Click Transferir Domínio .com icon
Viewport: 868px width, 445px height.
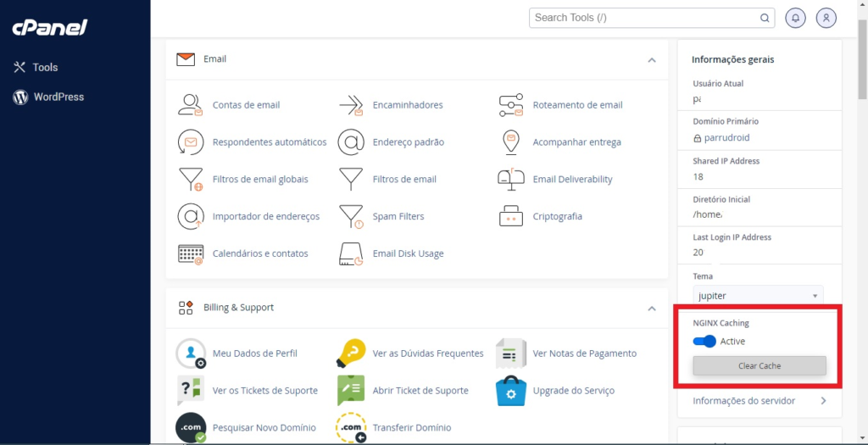pyautogui.click(x=351, y=428)
